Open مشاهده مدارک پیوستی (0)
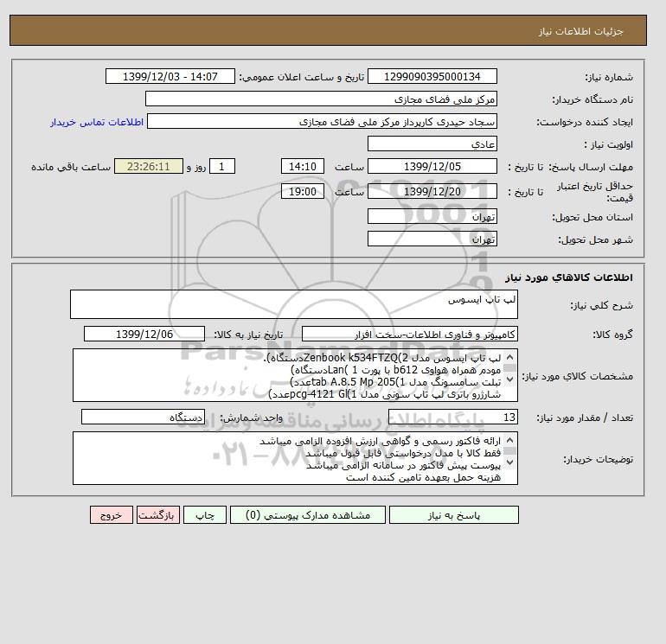The width and height of the screenshot is (666, 644). tap(308, 515)
